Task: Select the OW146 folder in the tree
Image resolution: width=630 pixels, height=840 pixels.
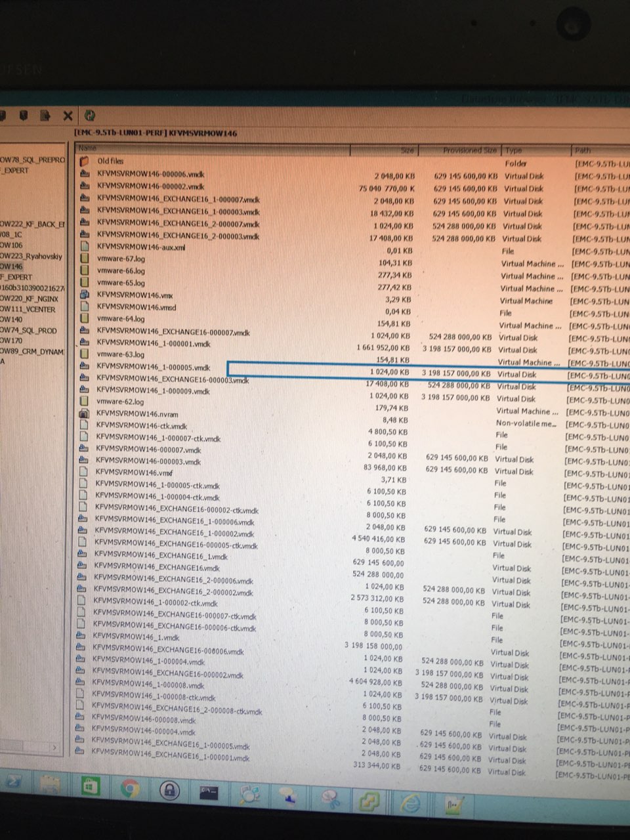Action: pos(11,266)
